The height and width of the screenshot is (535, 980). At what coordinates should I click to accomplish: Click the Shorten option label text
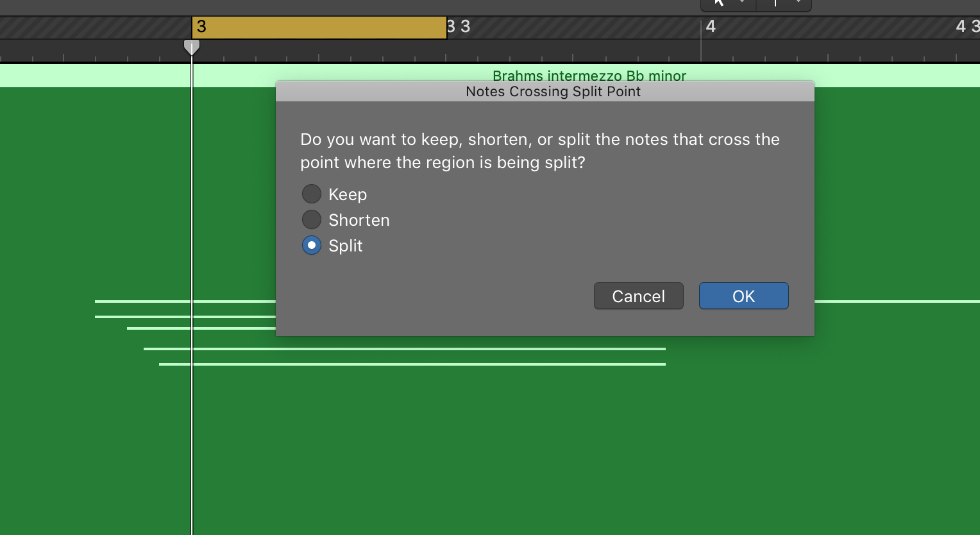coord(359,220)
